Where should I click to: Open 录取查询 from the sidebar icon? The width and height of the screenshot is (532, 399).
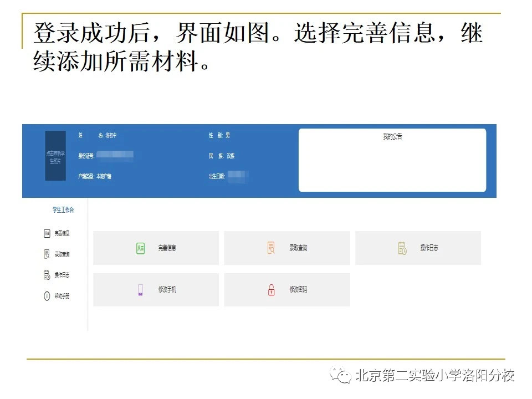click(47, 254)
